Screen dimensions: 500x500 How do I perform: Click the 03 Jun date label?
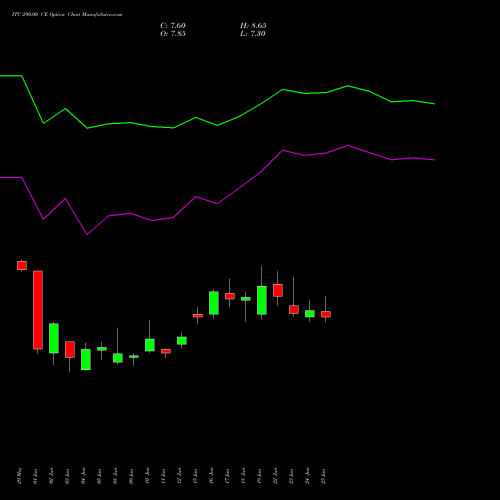point(68,476)
